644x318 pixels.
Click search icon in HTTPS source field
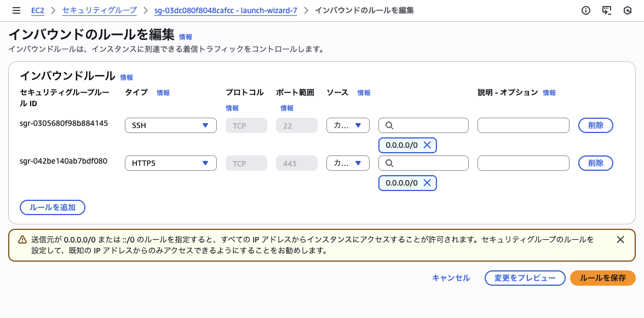[x=390, y=163]
